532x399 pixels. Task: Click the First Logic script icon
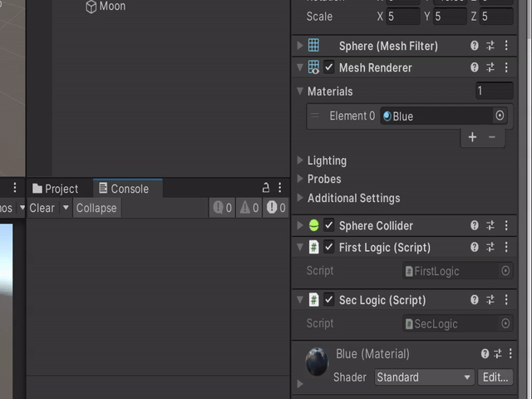(314, 247)
